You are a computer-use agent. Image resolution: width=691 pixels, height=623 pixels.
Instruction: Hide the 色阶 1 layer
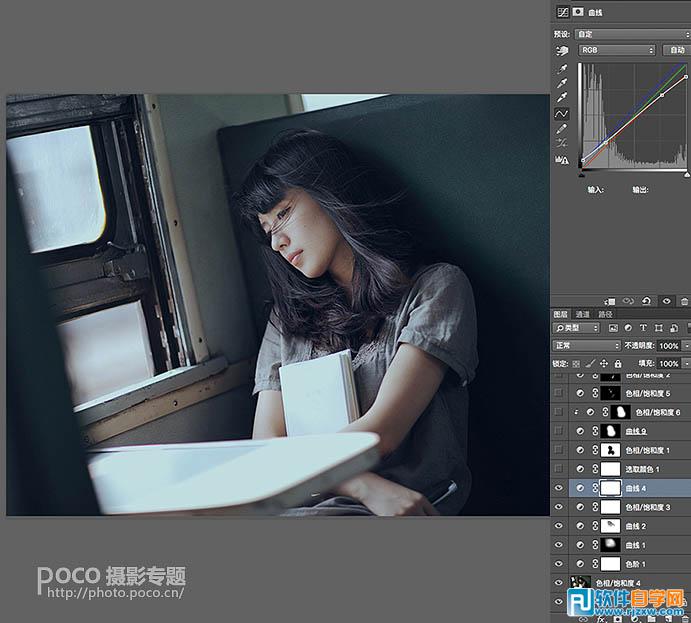[x=558, y=564]
